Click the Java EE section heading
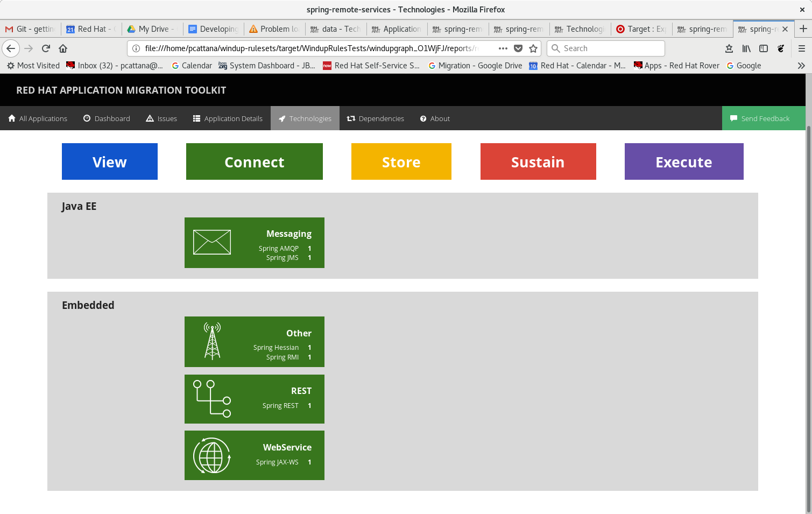The height and width of the screenshot is (514, 812). click(x=79, y=206)
